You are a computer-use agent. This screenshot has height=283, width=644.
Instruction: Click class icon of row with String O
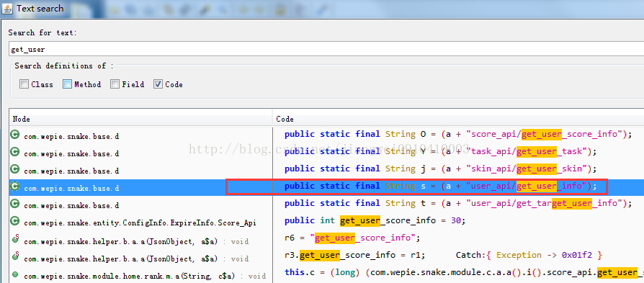pyautogui.click(x=15, y=135)
